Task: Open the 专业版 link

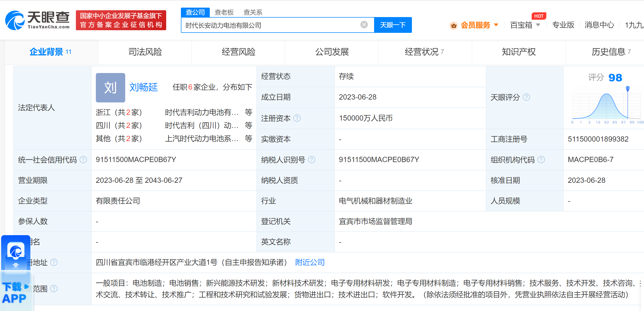Action: coord(563,25)
